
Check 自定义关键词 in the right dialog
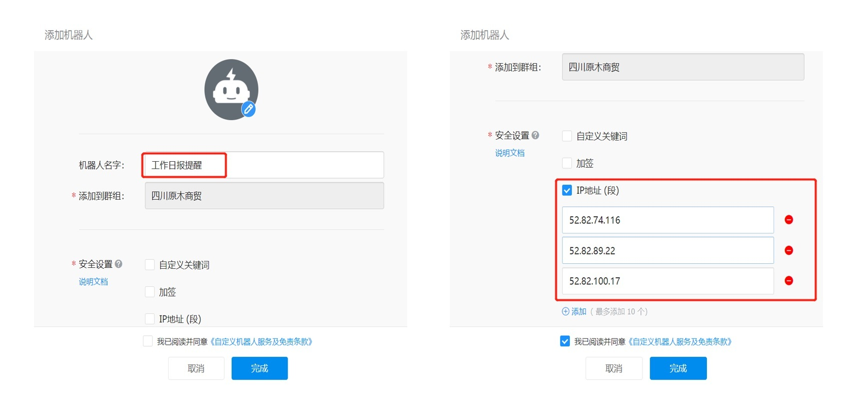567,136
